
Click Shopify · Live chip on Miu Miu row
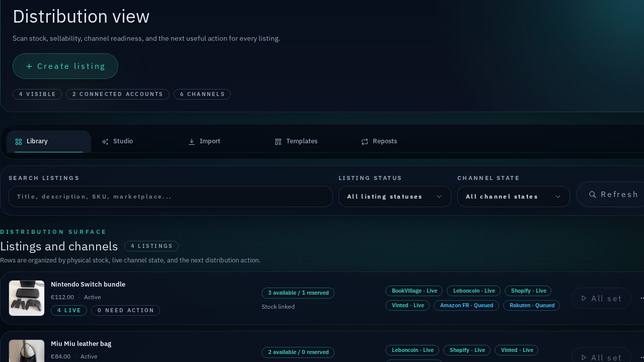pyautogui.click(x=467, y=350)
